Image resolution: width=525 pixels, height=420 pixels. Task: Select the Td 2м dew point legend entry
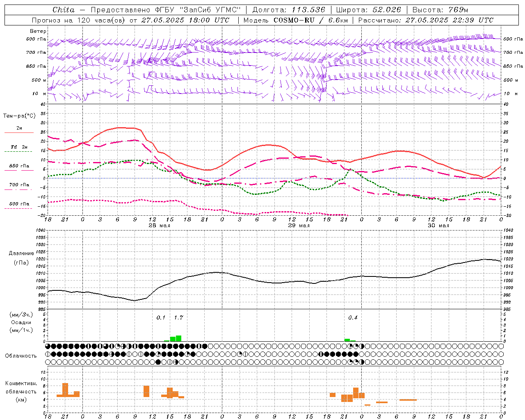19,147
